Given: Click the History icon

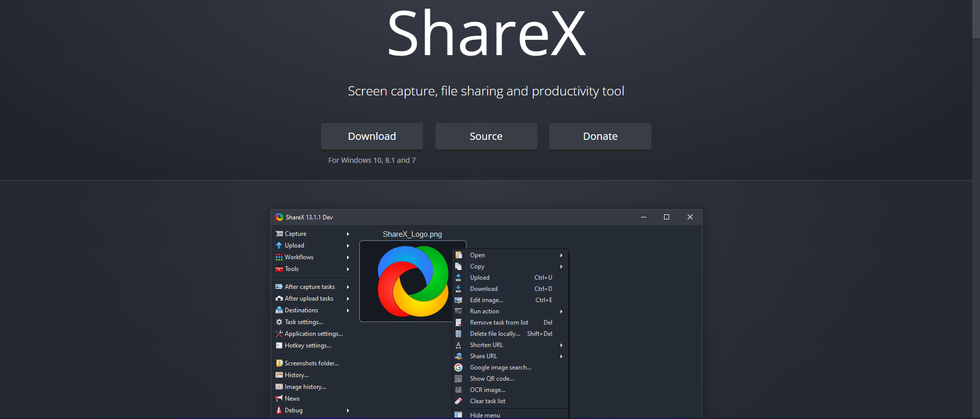Looking at the screenshot, I should (279, 375).
